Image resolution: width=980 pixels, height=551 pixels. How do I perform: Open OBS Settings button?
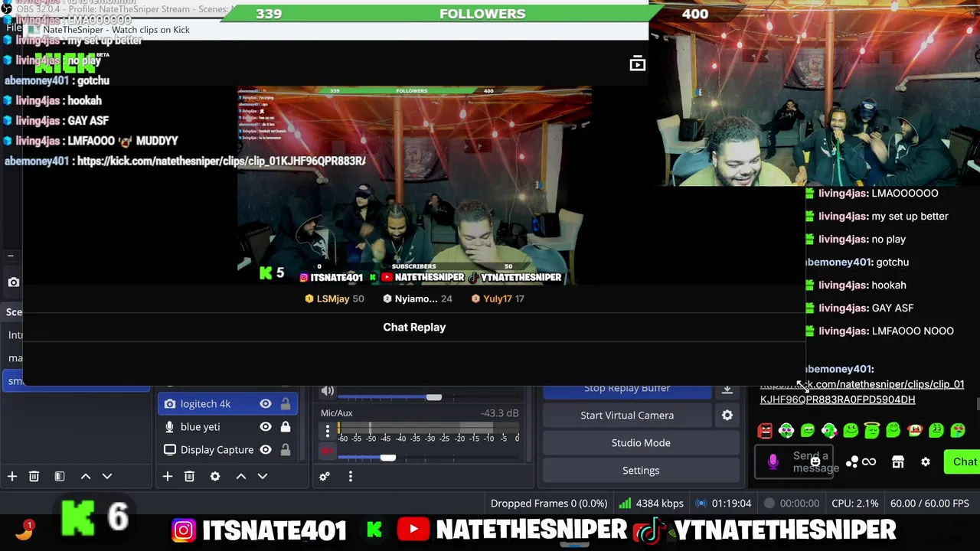[x=641, y=470]
